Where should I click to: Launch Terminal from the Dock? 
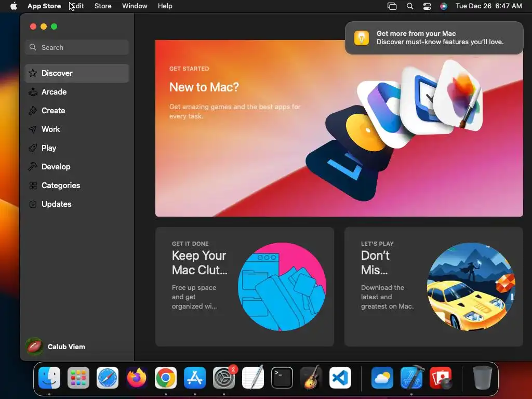click(x=282, y=378)
